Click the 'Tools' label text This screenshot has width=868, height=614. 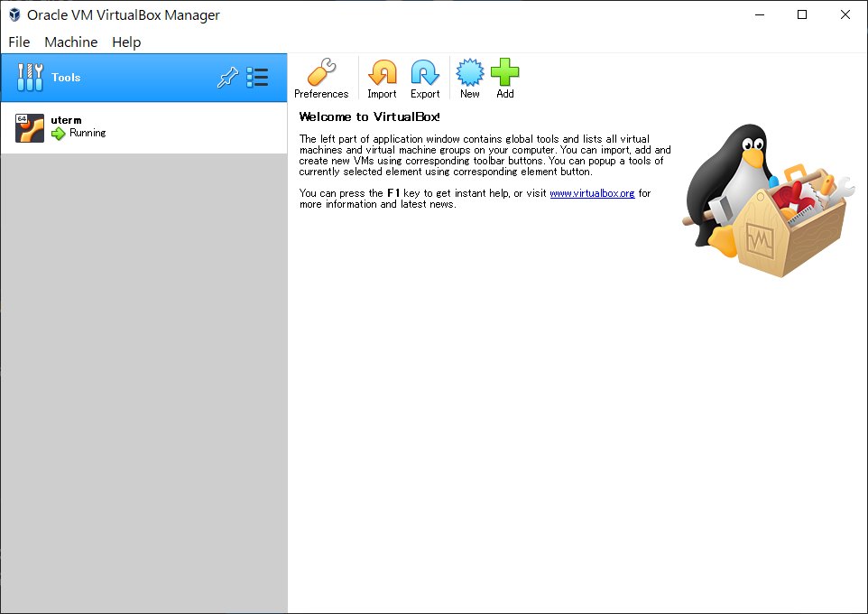click(x=66, y=78)
